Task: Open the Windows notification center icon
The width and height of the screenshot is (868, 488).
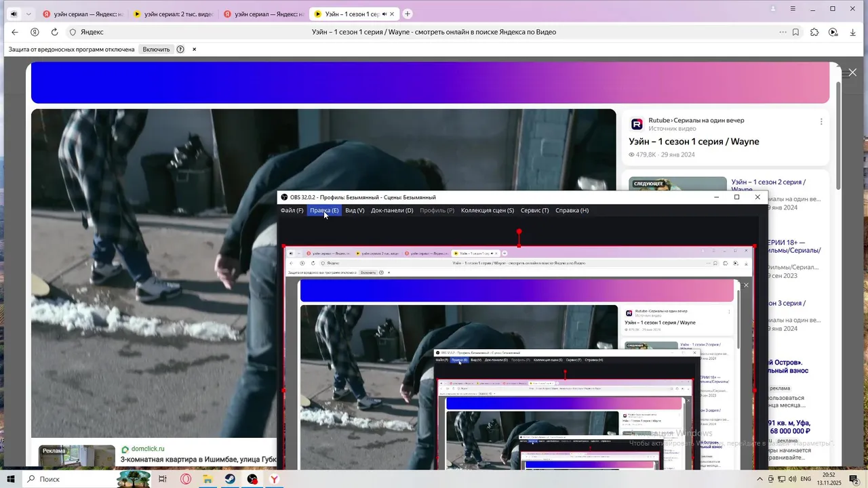Action: point(854,479)
